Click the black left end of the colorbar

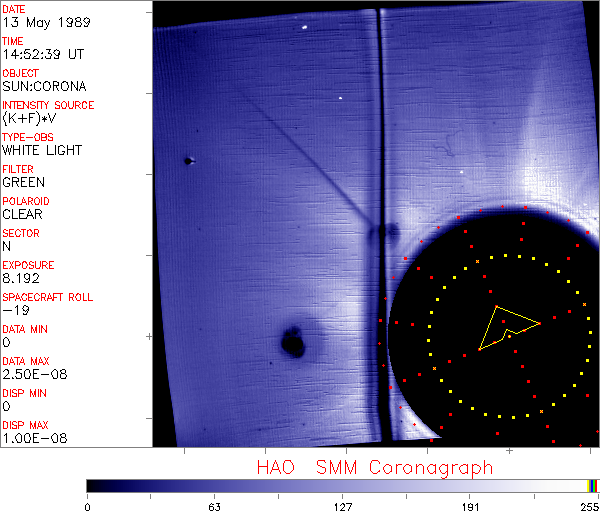95,485
